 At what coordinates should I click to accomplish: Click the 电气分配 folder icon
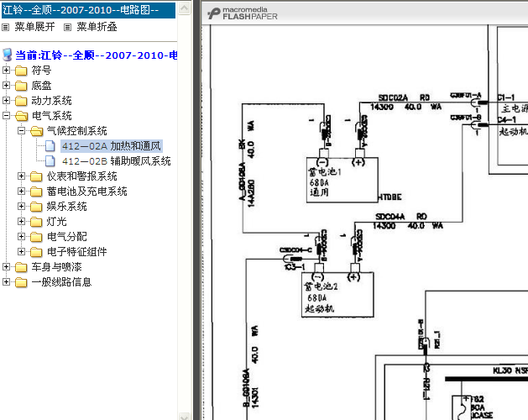[x=36, y=237]
